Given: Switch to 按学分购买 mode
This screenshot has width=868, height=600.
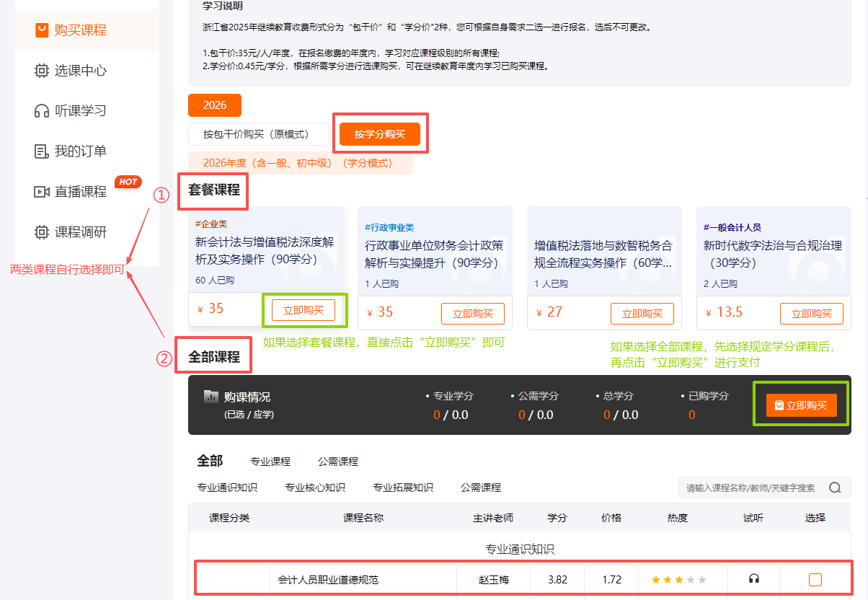Looking at the screenshot, I should (380, 133).
